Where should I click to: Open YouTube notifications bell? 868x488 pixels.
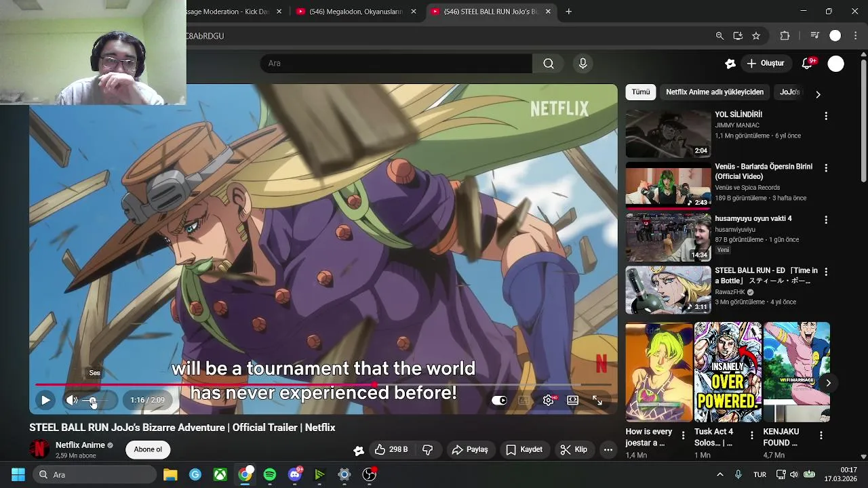coord(807,64)
